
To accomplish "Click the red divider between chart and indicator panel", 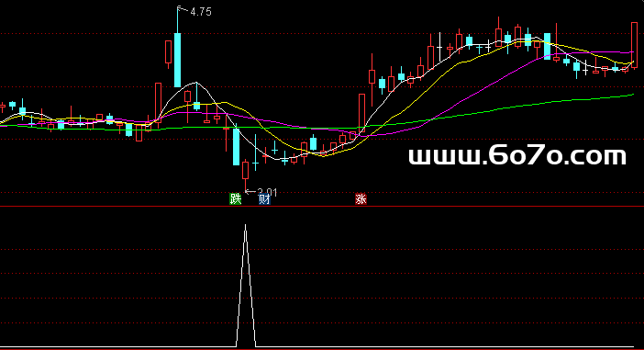I will click(322, 207).
